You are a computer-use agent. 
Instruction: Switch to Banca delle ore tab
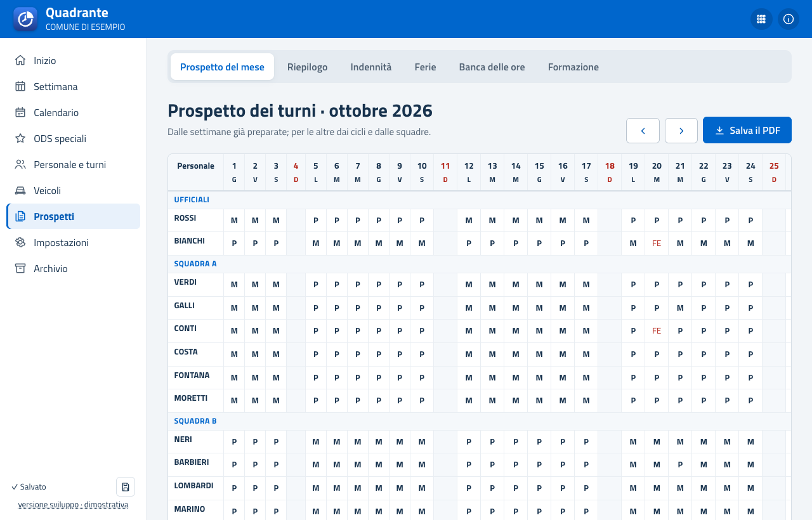click(x=492, y=67)
